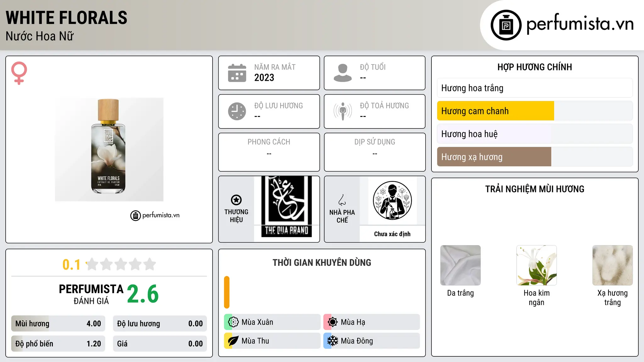
Task: Click the person icon next to Độ Tuổi
Action: 343,73
